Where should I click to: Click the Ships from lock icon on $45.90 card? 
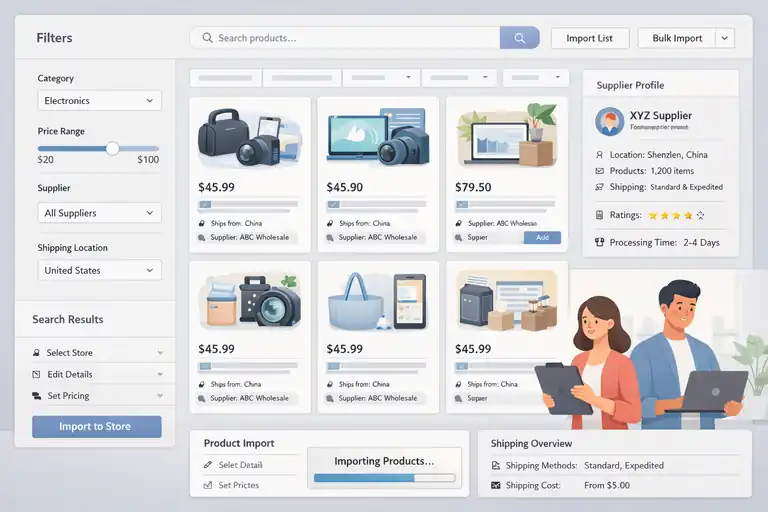point(330,223)
